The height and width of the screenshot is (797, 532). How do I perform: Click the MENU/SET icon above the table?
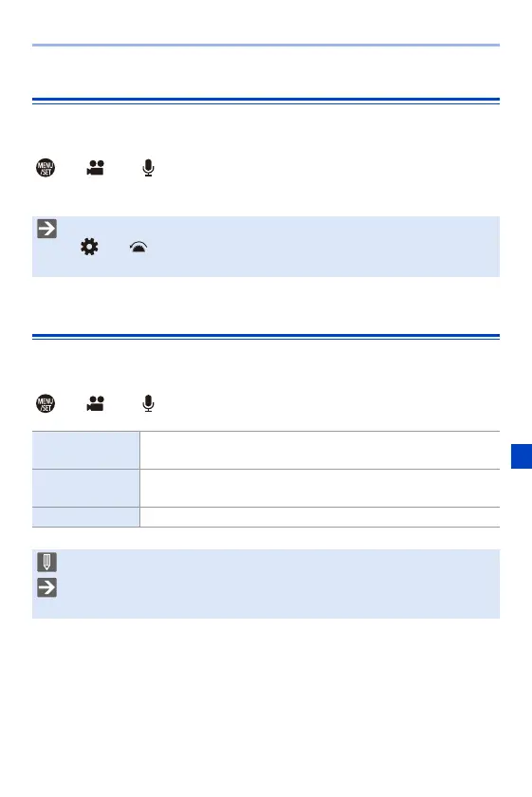(x=46, y=403)
